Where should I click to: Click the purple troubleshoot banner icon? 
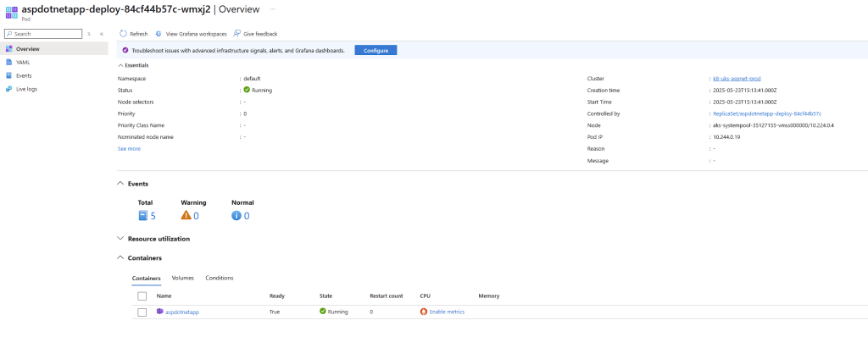[125, 50]
